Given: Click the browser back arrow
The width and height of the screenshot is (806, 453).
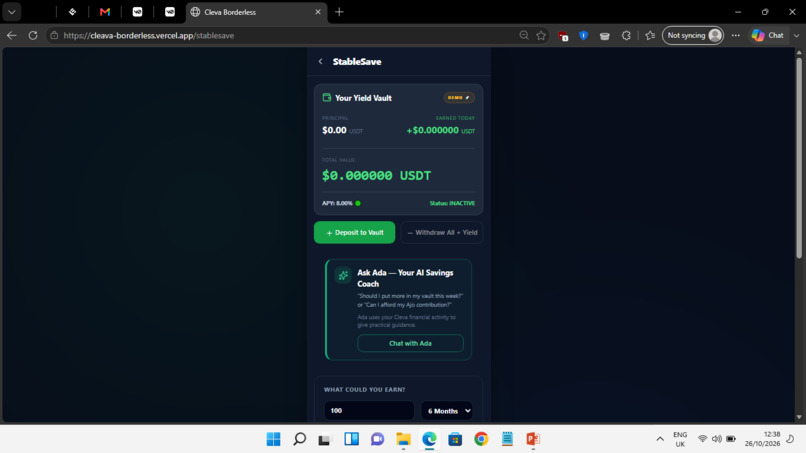Looking at the screenshot, I should pos(12,35).
